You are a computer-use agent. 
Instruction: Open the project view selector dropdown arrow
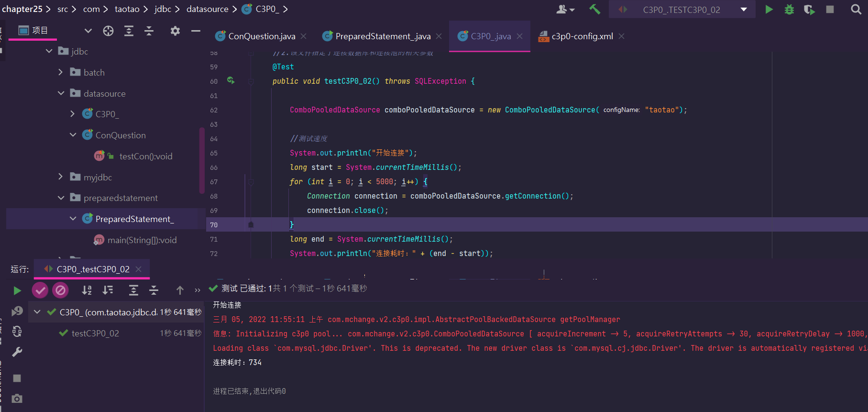point(88,31)
